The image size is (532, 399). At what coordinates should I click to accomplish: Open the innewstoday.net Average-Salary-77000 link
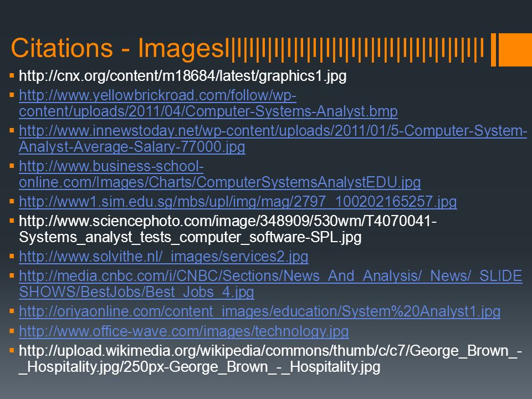(273, 139)
